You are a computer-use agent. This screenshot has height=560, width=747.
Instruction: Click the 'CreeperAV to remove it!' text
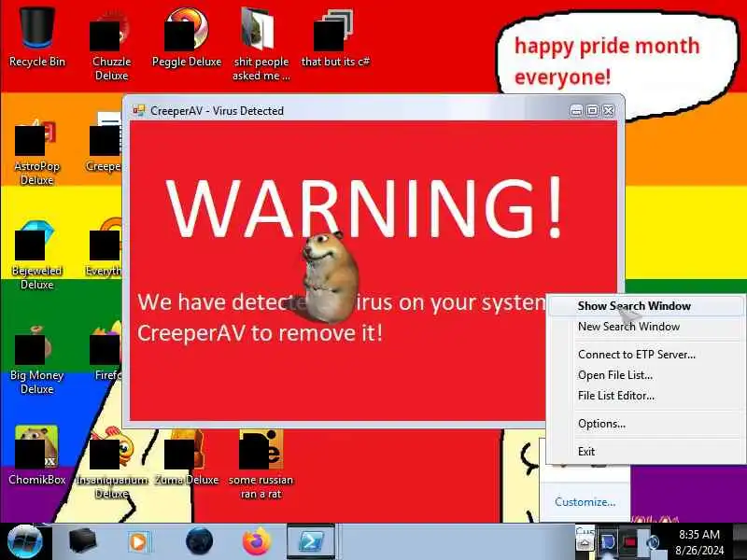pos(261,333)
